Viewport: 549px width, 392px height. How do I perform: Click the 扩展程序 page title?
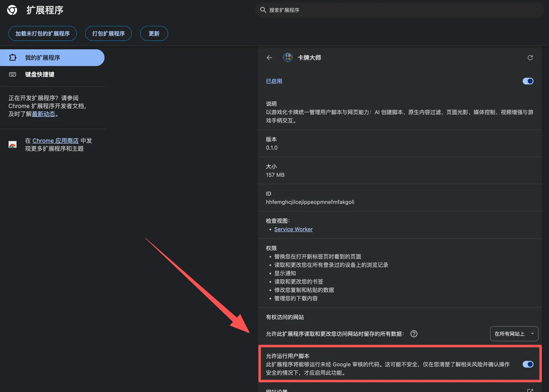tap(45, 10)
